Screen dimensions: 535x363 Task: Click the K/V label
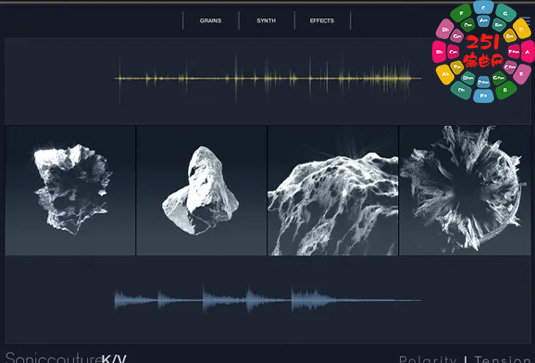point(114,359)
